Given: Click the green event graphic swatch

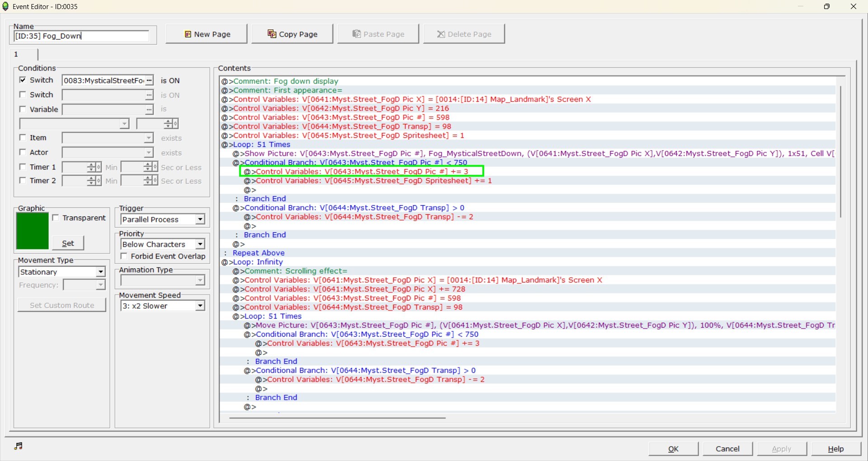Looking at the screenshot, I should tap(32, 231).
